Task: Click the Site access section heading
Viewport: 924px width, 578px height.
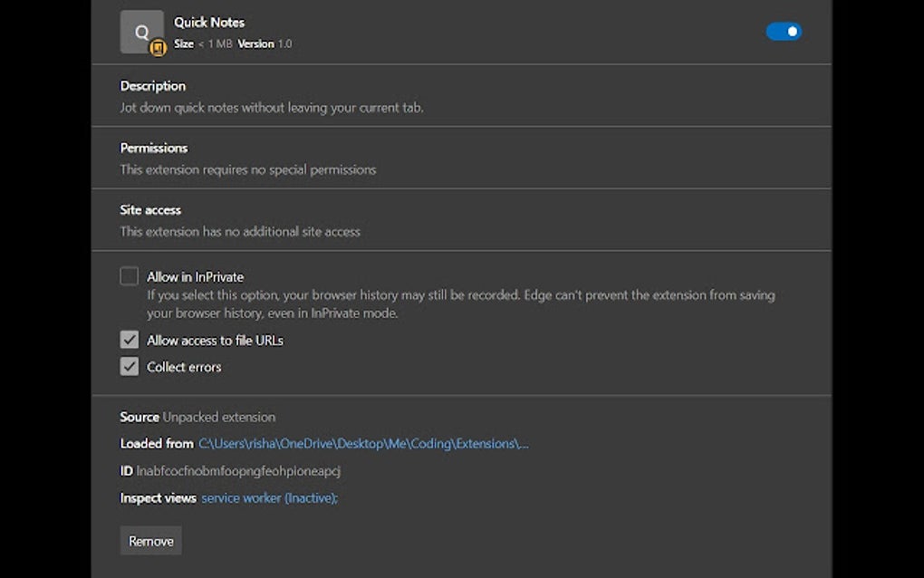Action: 150,209
